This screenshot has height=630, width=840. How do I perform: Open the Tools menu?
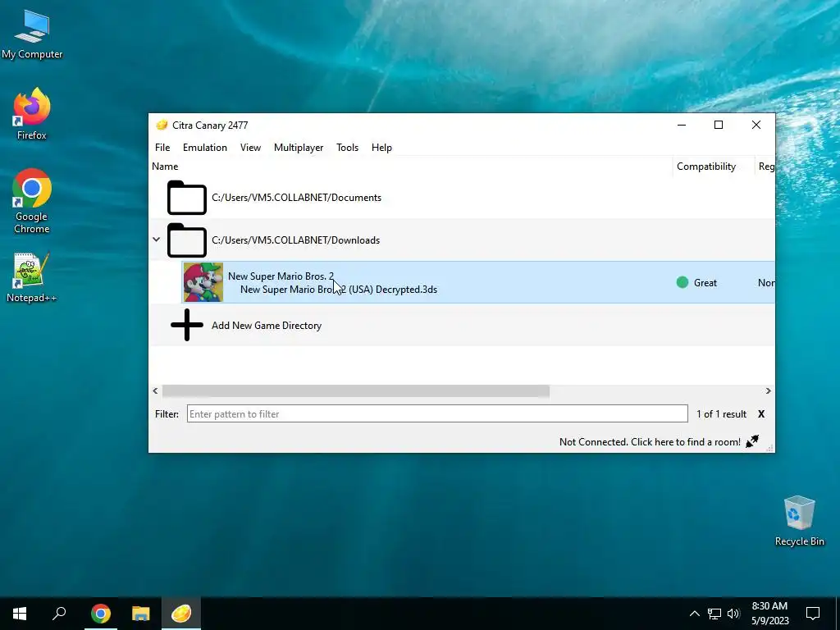[347, 148]
